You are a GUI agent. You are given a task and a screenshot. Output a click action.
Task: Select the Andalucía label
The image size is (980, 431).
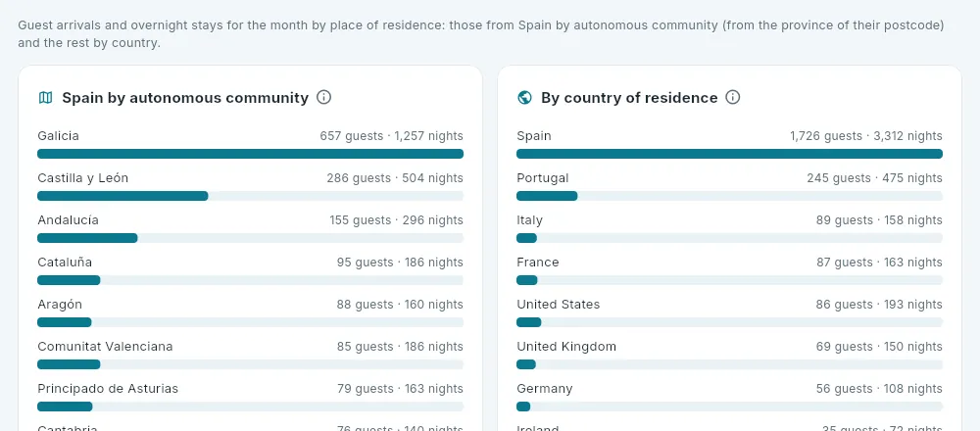pyautogui.click(x=69, y=219)
